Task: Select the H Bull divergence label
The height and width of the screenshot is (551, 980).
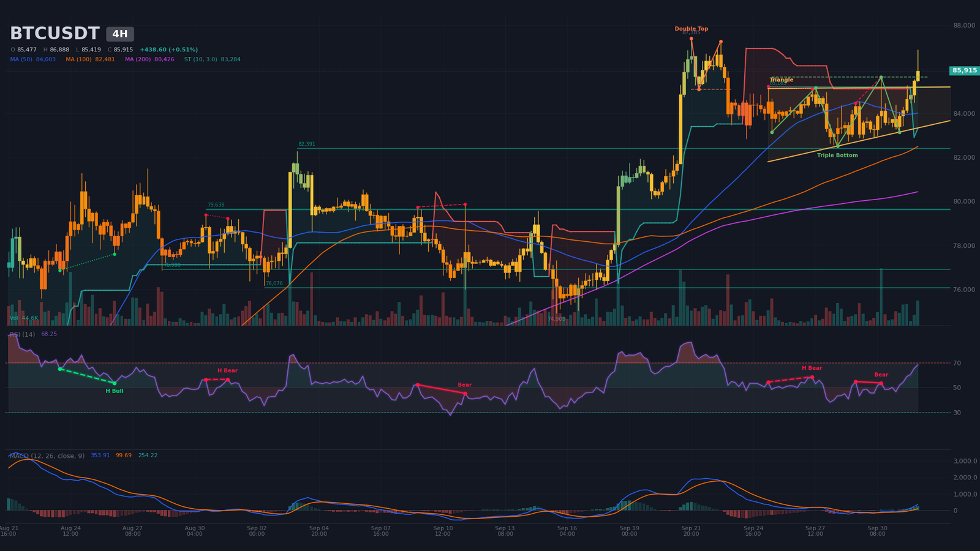Action: (115, 391)
